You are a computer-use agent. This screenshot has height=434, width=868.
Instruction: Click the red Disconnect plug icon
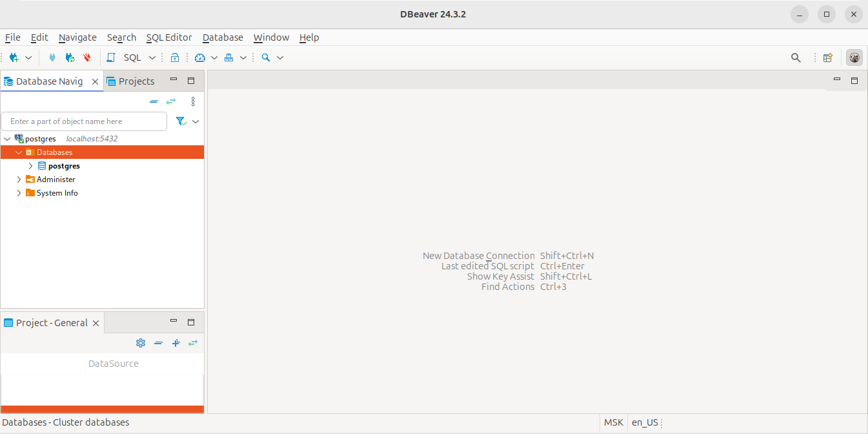pyautogui.click(x=87, y=57)
